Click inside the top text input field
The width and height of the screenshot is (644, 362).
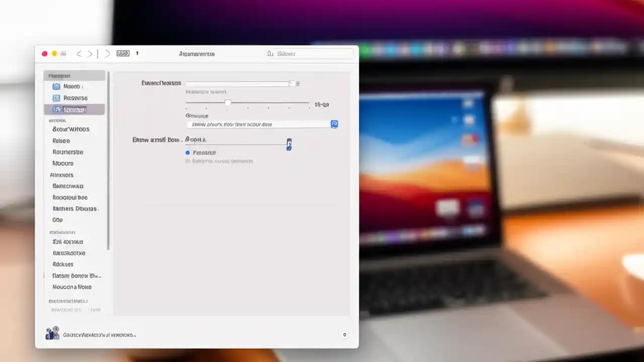click(x=236, y=83)
